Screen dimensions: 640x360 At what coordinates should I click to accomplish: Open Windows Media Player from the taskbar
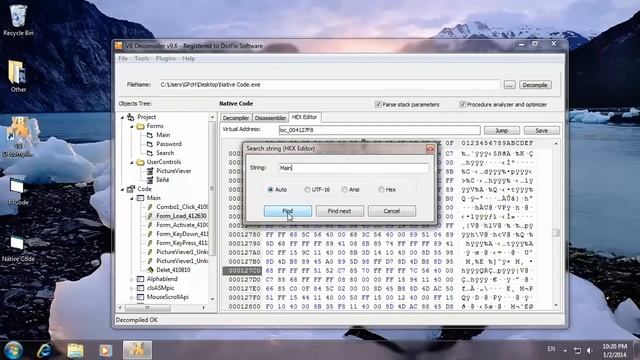[105, 350]
